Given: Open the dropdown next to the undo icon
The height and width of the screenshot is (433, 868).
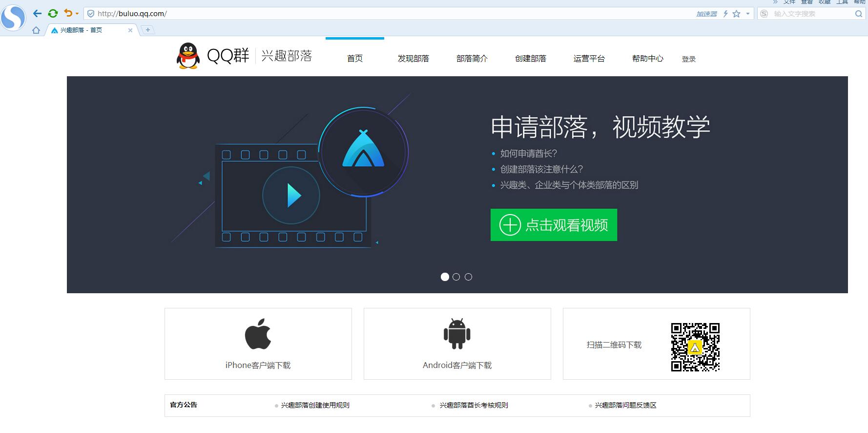Looking at the screenshot, I should tap(77, 14).
